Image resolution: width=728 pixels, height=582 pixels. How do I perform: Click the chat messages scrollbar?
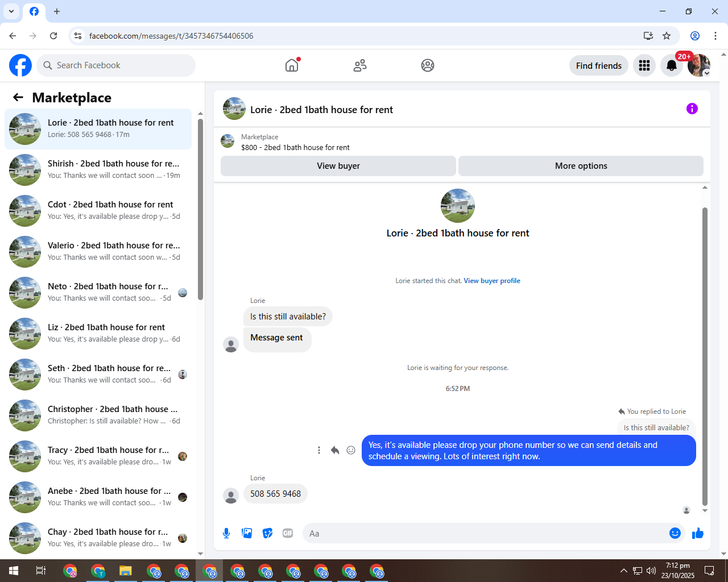[x=705, y=356]
